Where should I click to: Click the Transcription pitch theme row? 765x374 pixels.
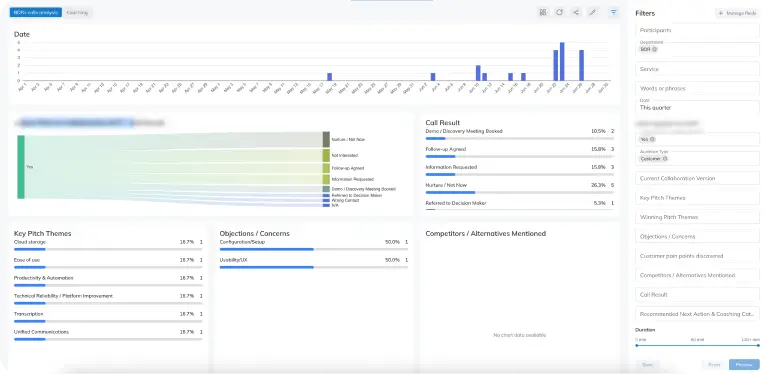108,317
